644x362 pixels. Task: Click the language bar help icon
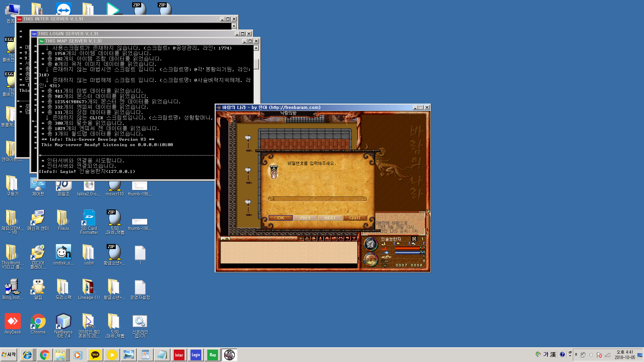(x=562, y=354)
